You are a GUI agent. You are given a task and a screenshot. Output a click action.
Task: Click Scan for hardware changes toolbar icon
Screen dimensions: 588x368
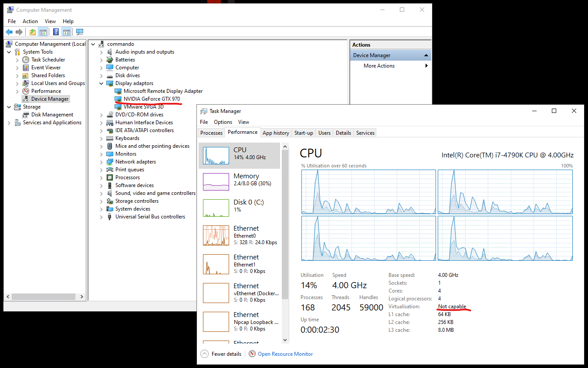80,32
